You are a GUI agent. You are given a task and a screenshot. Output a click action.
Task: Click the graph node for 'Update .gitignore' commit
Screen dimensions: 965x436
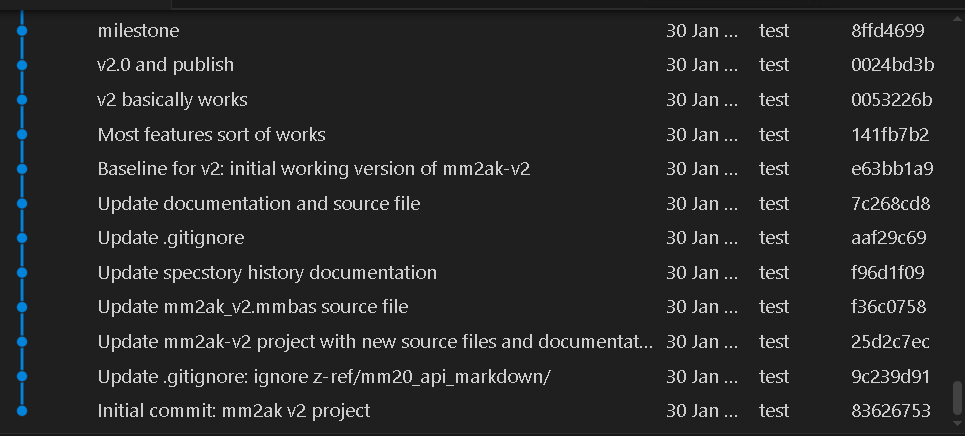(x=22, y=238)
